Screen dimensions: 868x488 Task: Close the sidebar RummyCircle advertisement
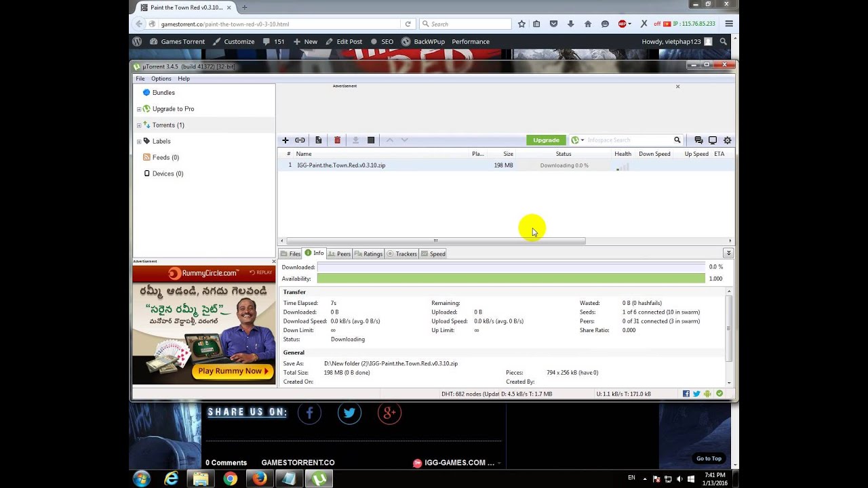(x=274, y=261)
